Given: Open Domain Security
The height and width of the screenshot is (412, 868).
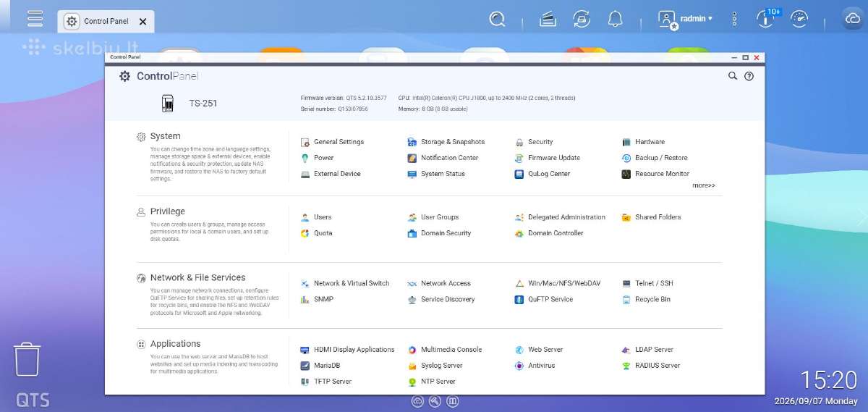Looking at the screenshot, I should point(439,233).
